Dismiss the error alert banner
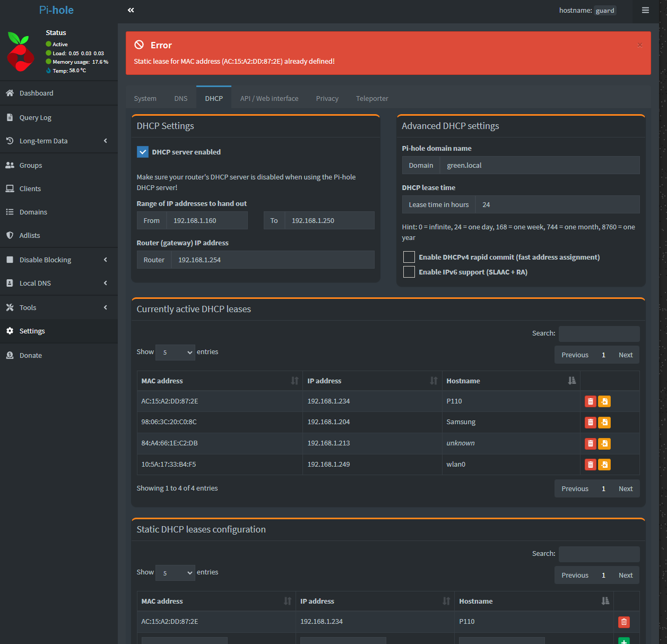 pos(639,45)
